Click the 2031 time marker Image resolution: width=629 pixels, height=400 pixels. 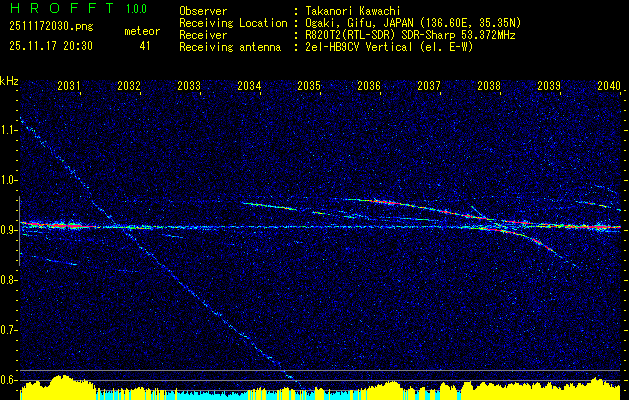click(x=69, y=85)
